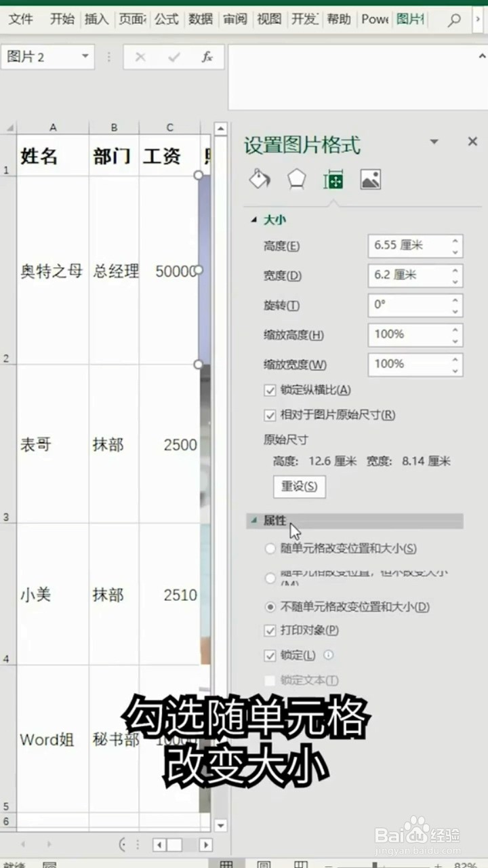The height and width of the screenshot is (868, 488).
Task: Switch to the 帮助 ribbon tab
Action: click(x=339, y=19)
